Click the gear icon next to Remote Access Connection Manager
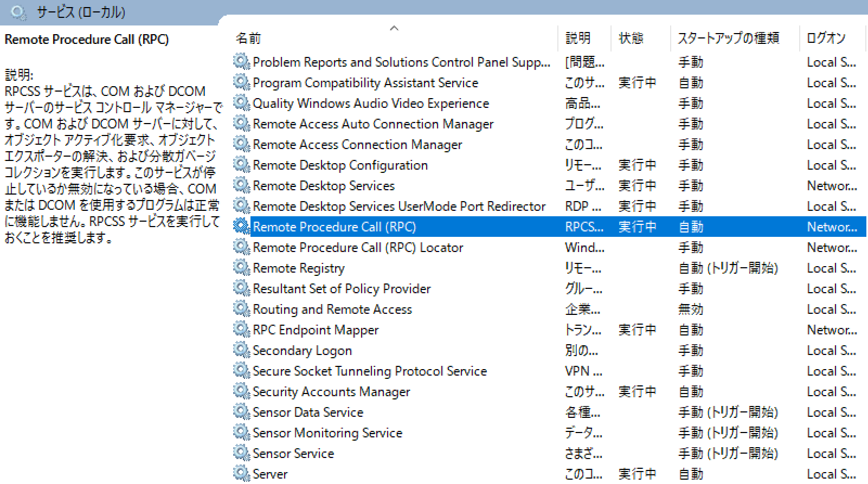This screenshot has width=868, height=484. [x=241, y=144]
